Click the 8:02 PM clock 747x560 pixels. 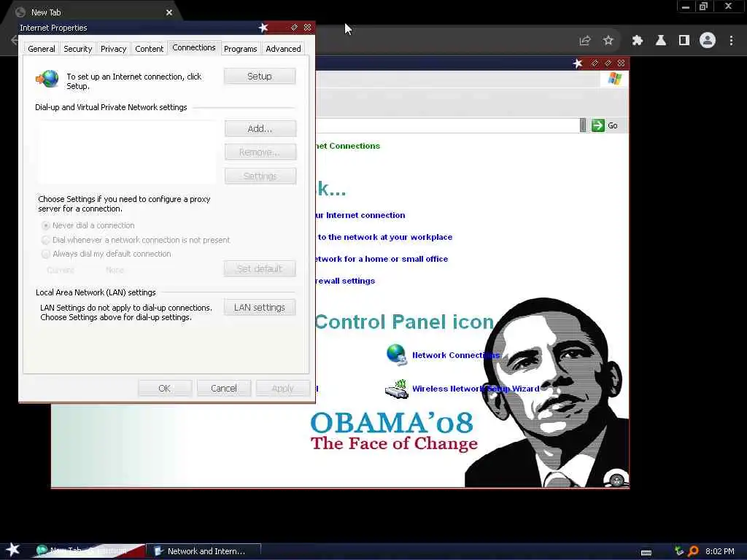[720, 551]
